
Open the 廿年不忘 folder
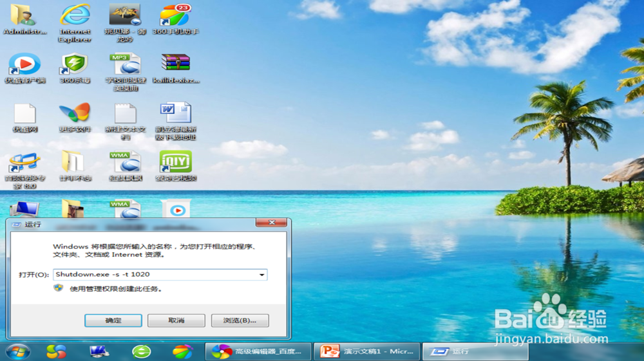coord(75,166)
